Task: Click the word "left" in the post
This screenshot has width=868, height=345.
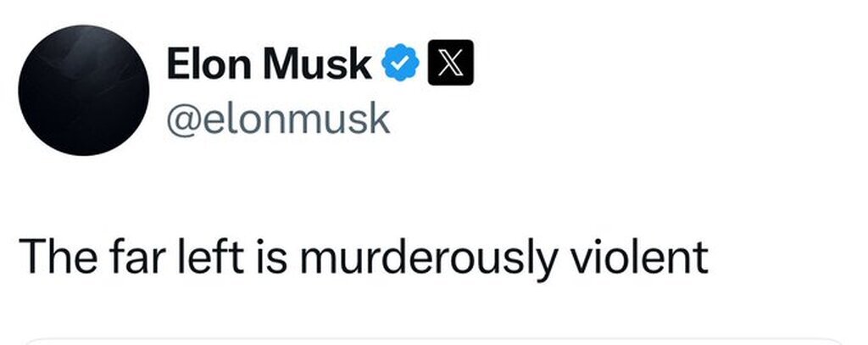Action: 211,256
